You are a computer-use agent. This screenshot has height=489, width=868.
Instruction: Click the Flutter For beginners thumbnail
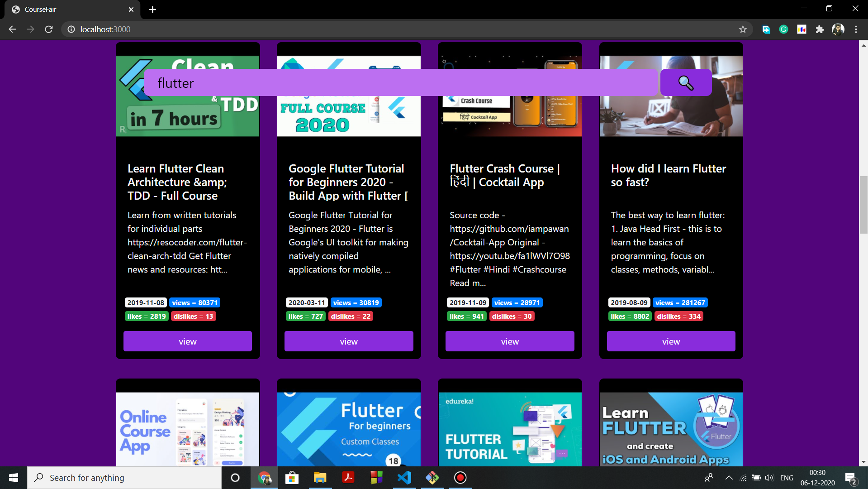349,429
